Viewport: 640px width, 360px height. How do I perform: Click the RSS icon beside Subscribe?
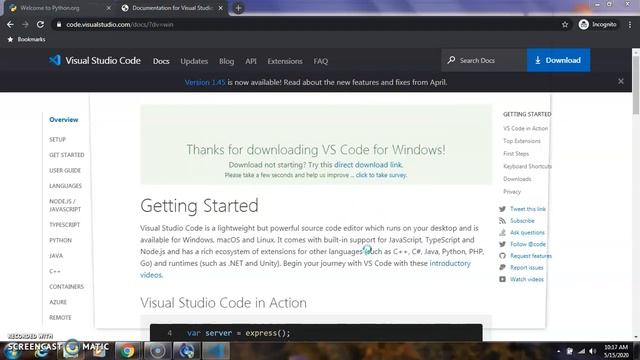point(502,221)
